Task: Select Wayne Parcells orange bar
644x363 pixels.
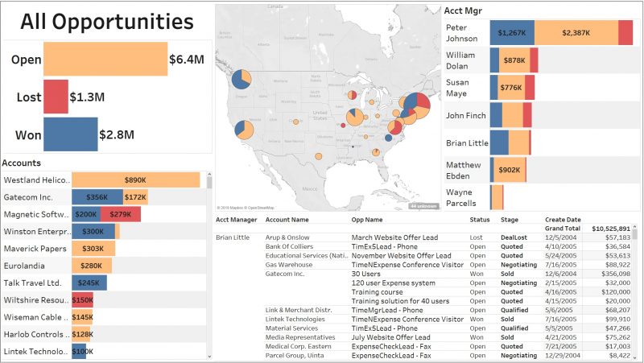Action: pos(497,197)
